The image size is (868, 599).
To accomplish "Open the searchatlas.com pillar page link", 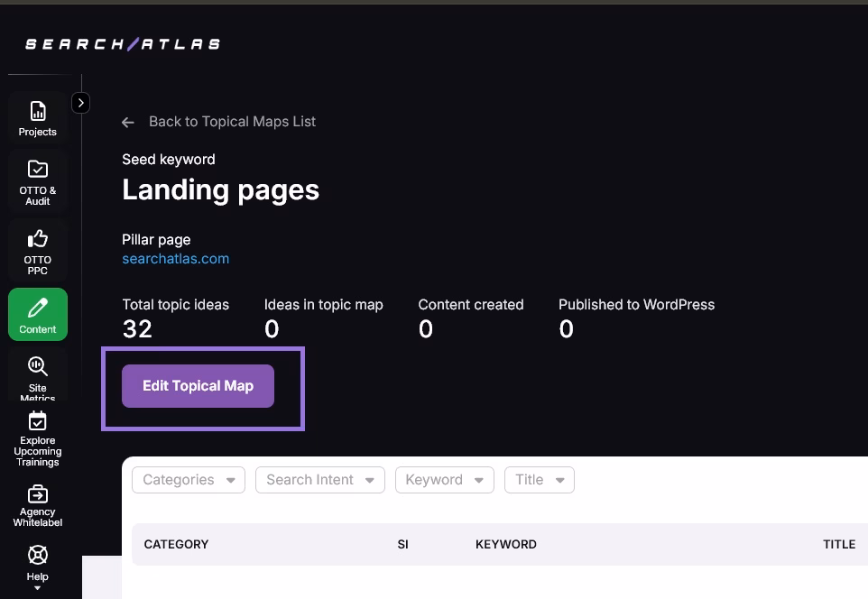I will click(x=175, y=259).
